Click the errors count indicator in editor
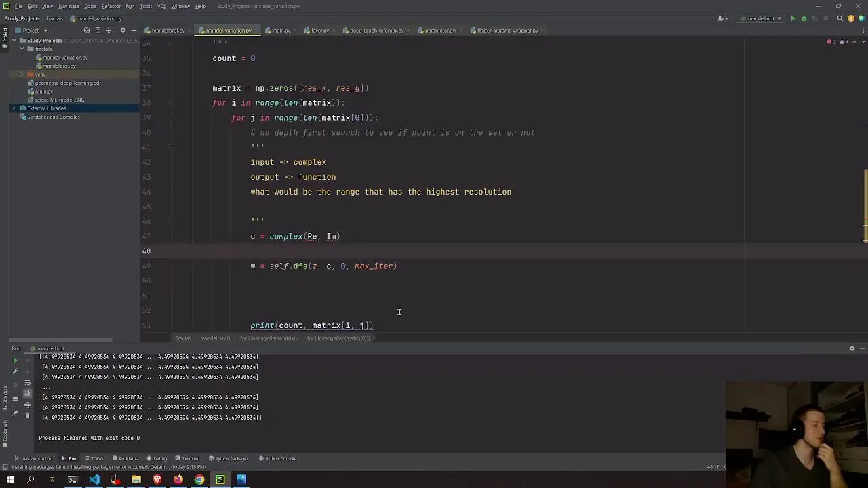This screenshot has height=488, width=868. (831, 42)
